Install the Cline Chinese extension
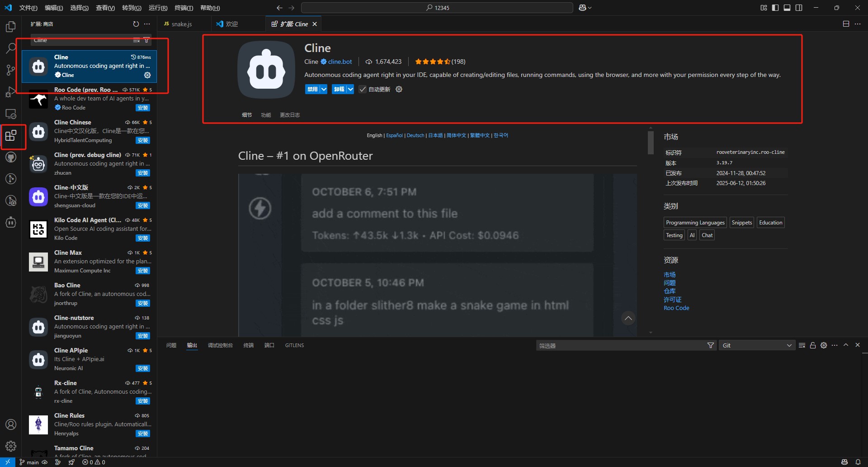This screenshot has width=868, height=467. pyautogui.click(x=143, y=140)
